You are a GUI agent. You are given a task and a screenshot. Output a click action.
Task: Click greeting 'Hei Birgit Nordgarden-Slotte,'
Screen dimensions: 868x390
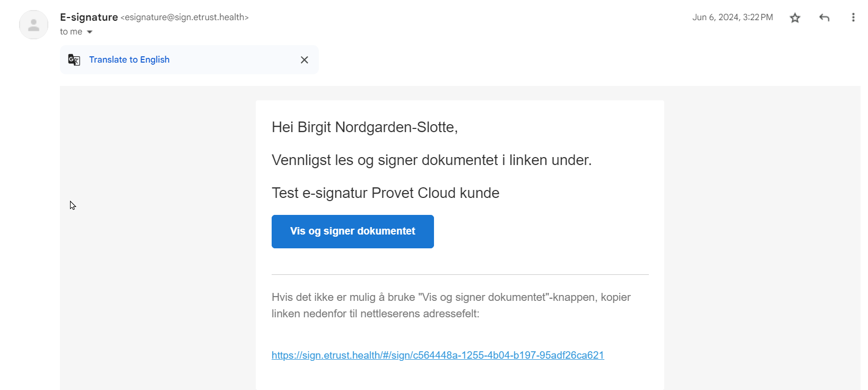364,127
